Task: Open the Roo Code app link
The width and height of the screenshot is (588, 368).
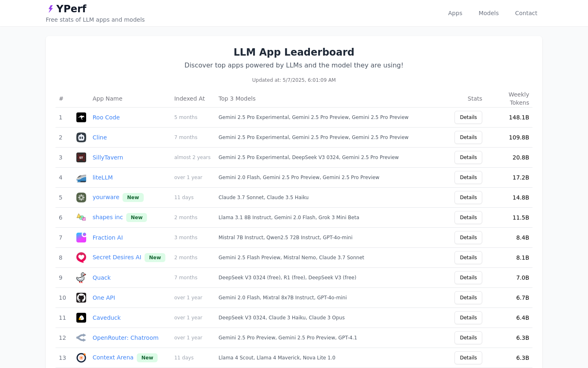Action: coord(106,117)
